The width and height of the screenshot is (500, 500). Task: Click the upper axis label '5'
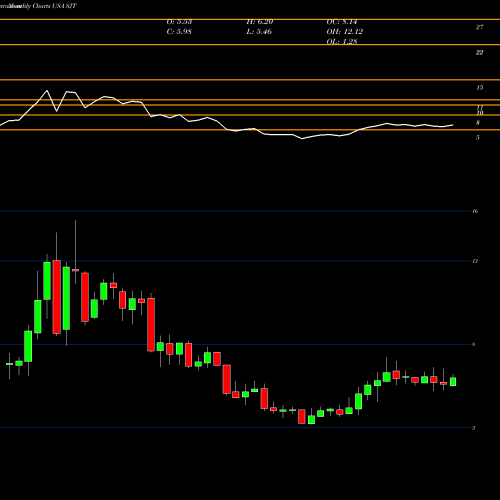click(478, 137)
